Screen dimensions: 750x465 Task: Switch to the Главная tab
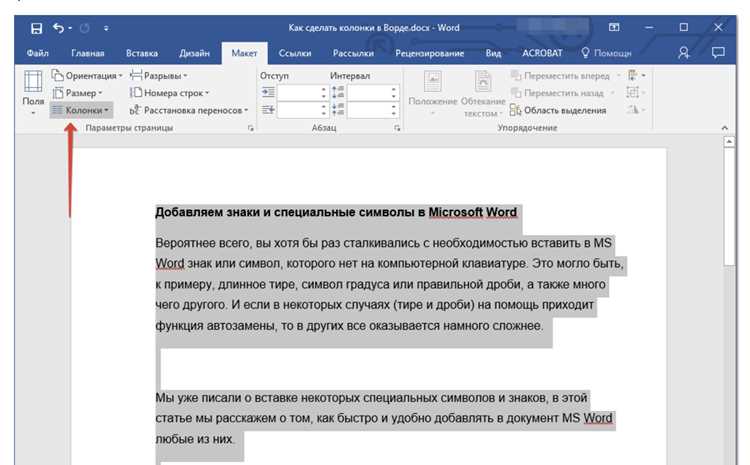click(88, 53)
